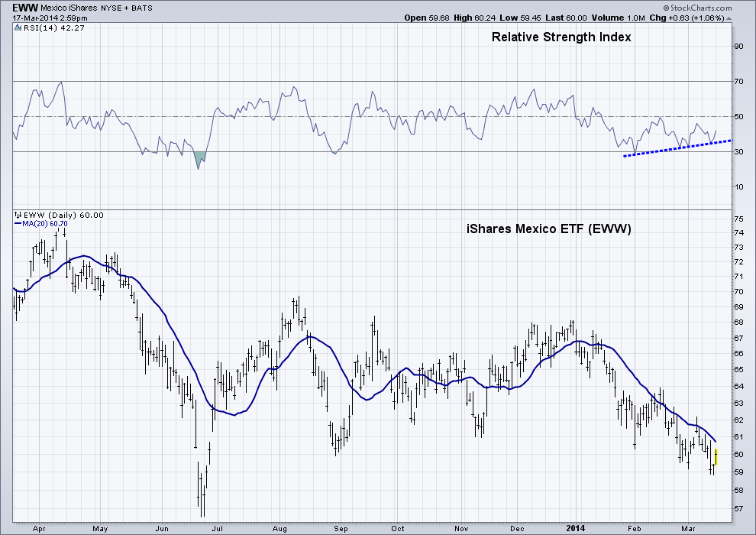Viewport: 756px width, 535px height.
Task: Click the bold 2014 label on the date axis
Action: (576, 528)
